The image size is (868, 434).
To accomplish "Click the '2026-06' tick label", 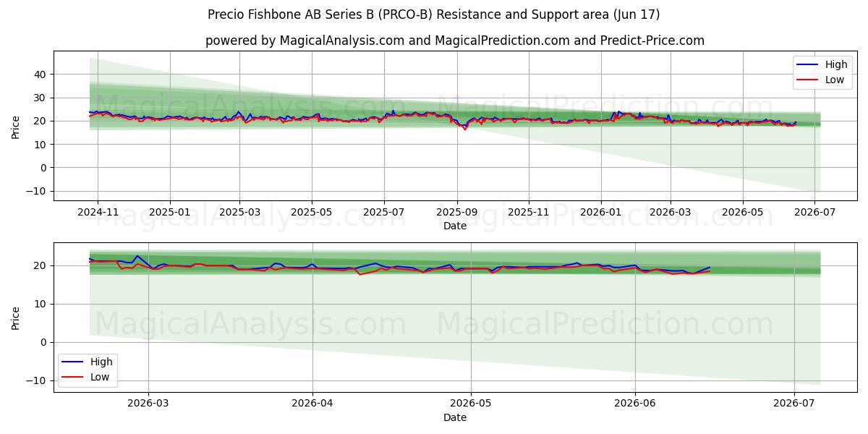I will 635,403.
